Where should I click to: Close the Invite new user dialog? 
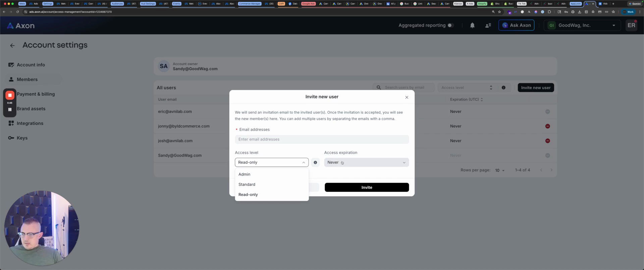click(407, 97)
